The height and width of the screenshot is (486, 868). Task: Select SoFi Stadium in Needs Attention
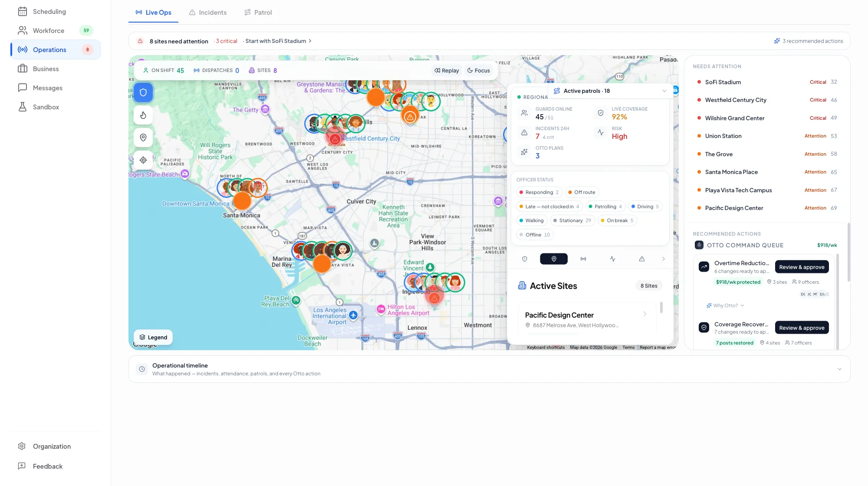point(767,82)
